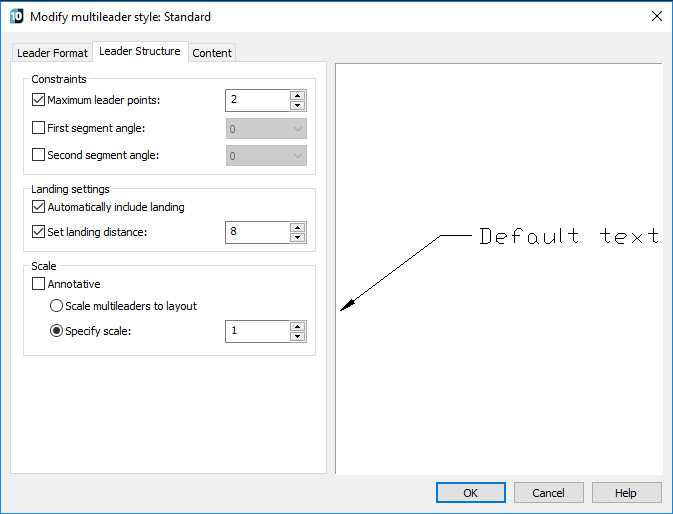This screenshot has height=514, width=673.
Task: Check the Annotative checkbox
Action: tap(39, 284)
